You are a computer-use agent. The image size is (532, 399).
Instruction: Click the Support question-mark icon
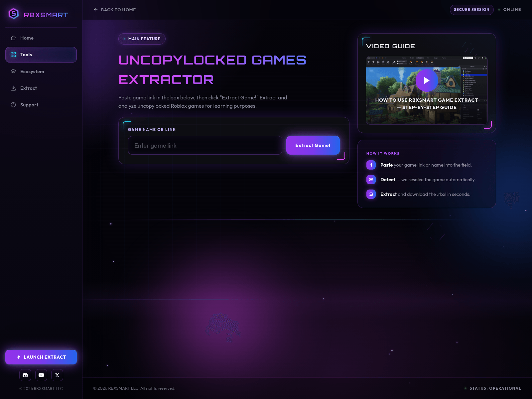coord(13,105)
